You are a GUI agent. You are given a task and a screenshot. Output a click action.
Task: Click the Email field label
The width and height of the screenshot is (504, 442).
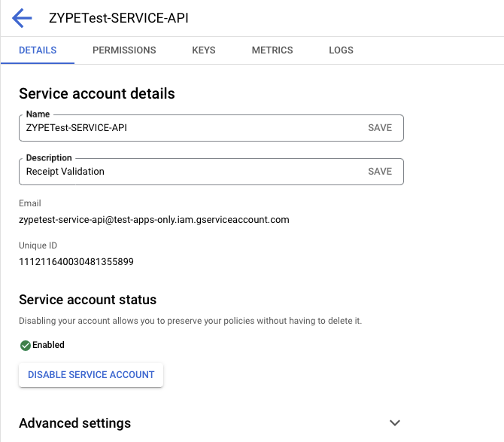click(x=30, y=203)
